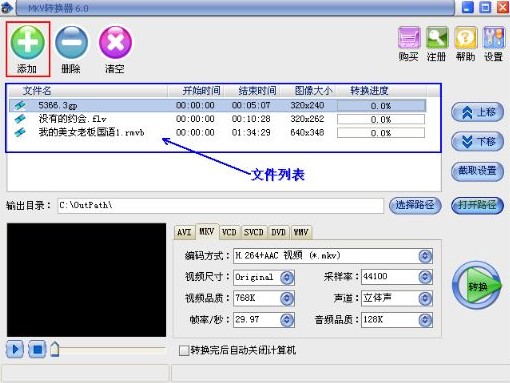Switch to the AVI tab
The height and width of the screenshot is (383, 510).
[x=184, y=232]
